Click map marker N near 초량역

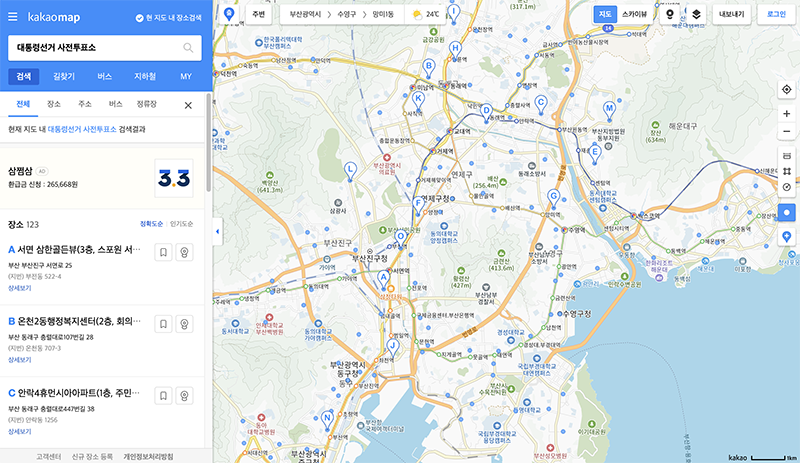click(x=327, y=420)
